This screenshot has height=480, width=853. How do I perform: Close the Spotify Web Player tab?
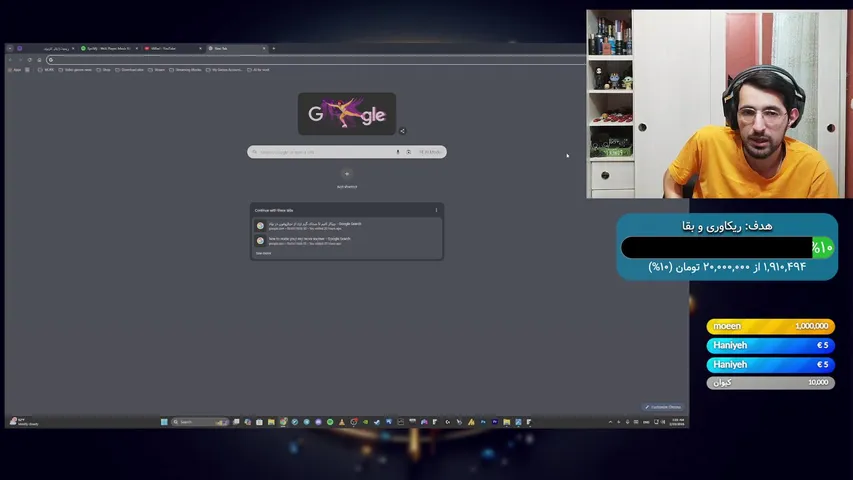[137, 48]
